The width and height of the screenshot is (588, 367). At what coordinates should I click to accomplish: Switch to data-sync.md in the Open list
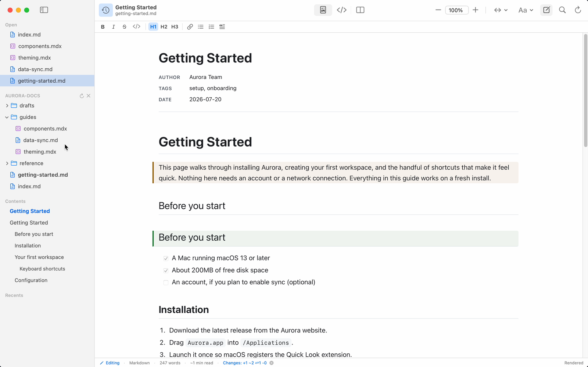(47, 69)
